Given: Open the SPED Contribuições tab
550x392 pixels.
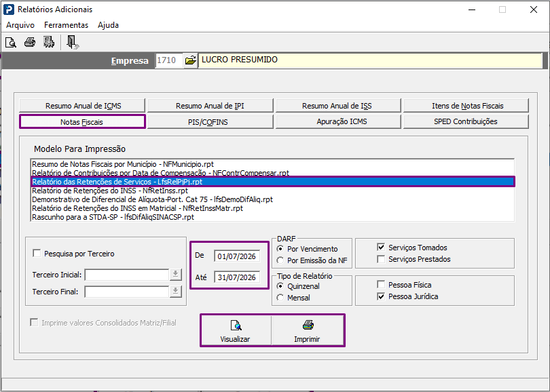Looking at the screenshot, I should pos(466,121).
